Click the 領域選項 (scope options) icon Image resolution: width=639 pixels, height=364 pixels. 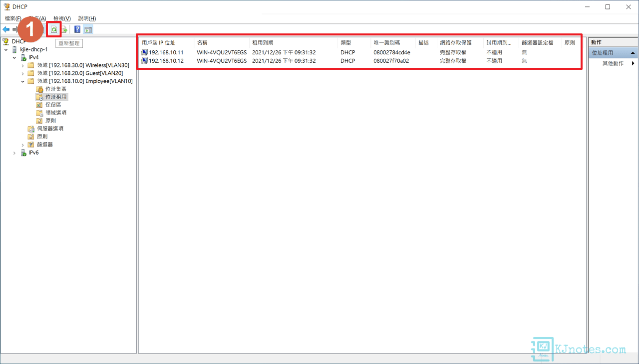coord(39,113)
